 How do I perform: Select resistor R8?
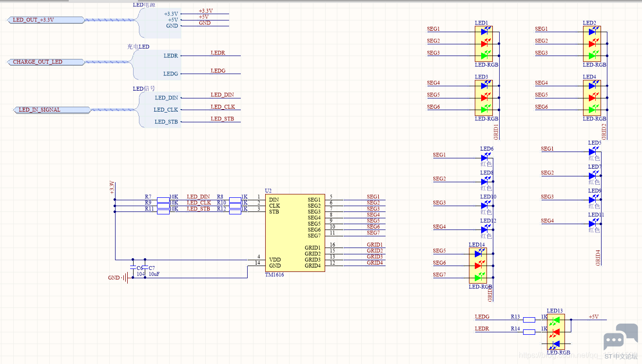(x=235, y=200)
